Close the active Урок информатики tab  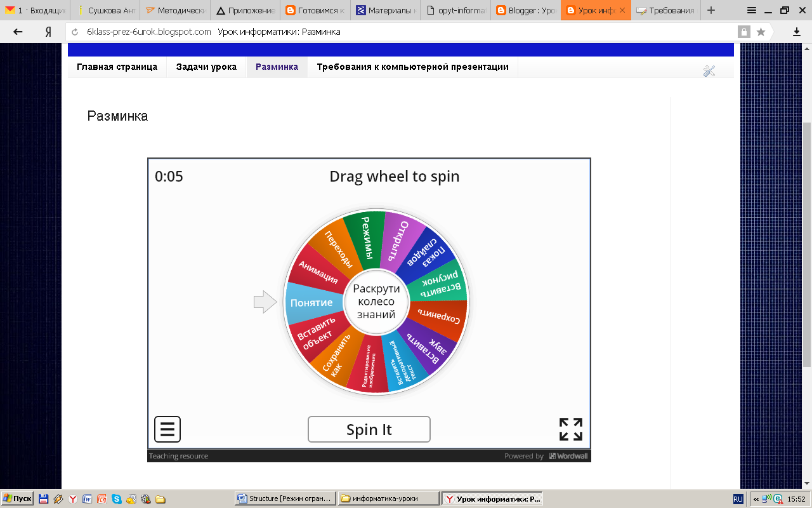[x=622, y=10]
